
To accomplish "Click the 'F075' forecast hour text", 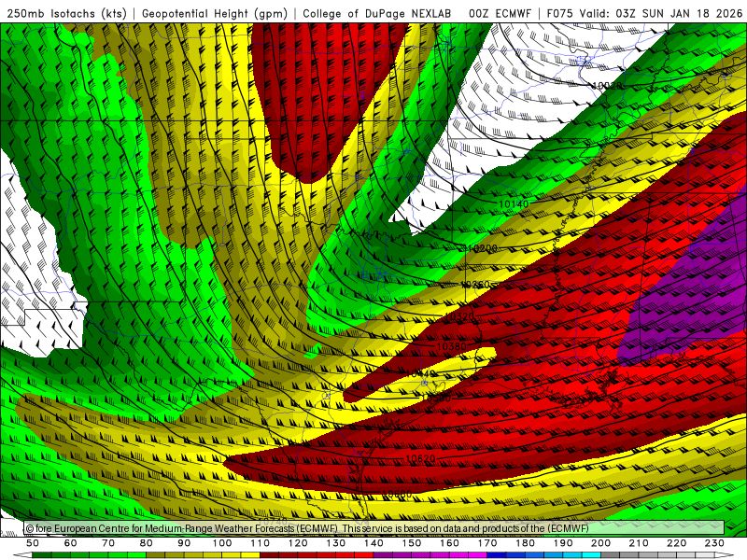I will [x=559, y=13].
